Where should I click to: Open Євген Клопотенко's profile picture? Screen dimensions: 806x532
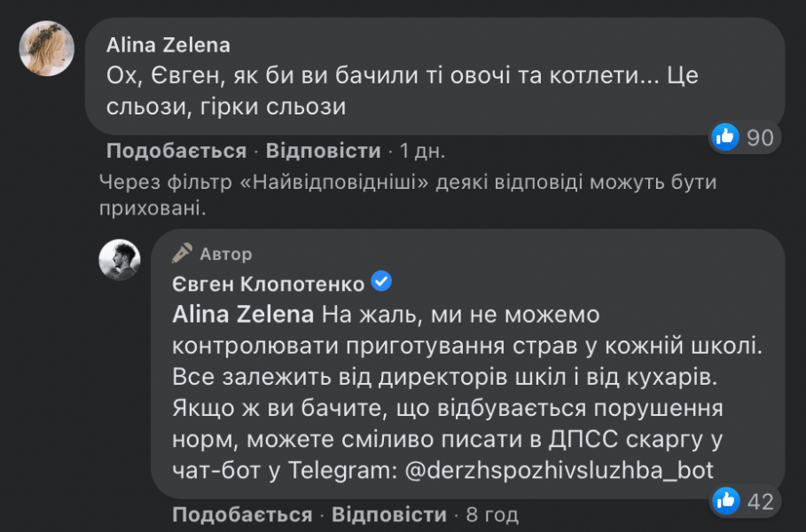pos(119,260)
